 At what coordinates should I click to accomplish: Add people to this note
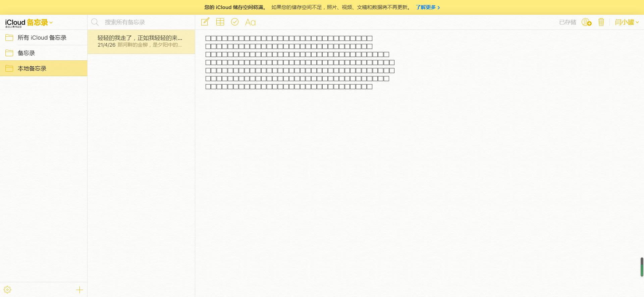(x=586, y=22)
